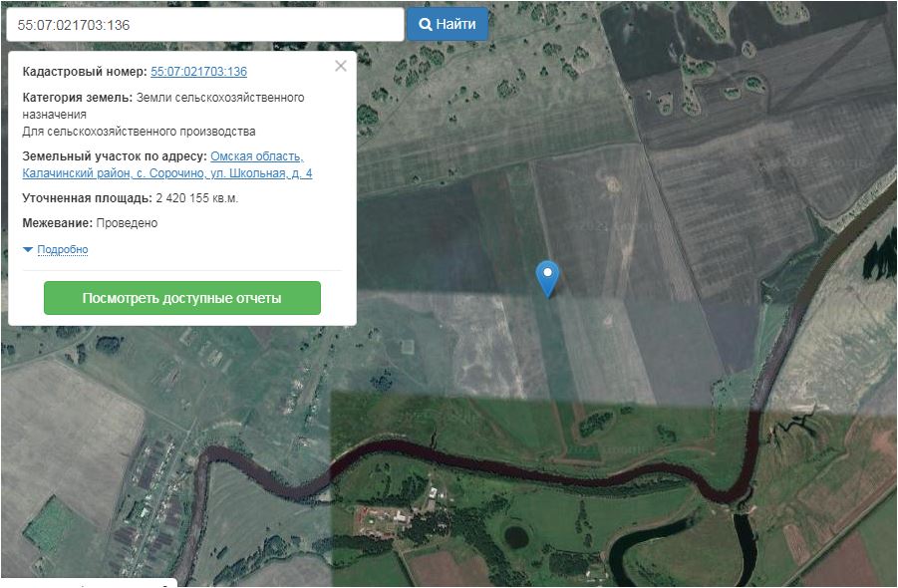Image resolution: width=898 pixels, height=588 pixels.
Task: Click the Уточненная площадь value text
Action: point(196,198)
